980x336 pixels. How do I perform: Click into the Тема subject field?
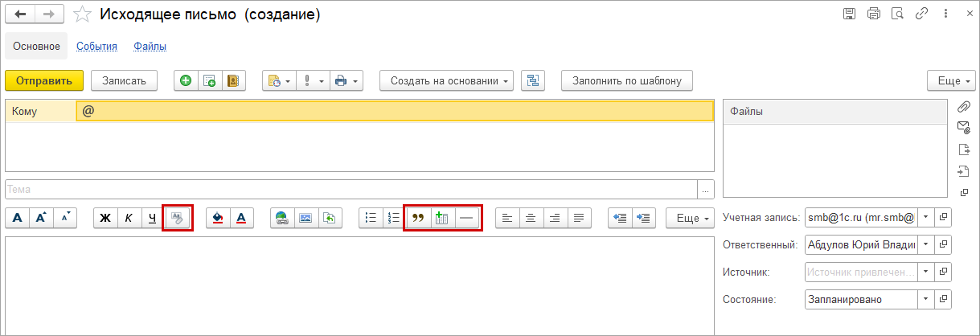(x=351, y=189)
